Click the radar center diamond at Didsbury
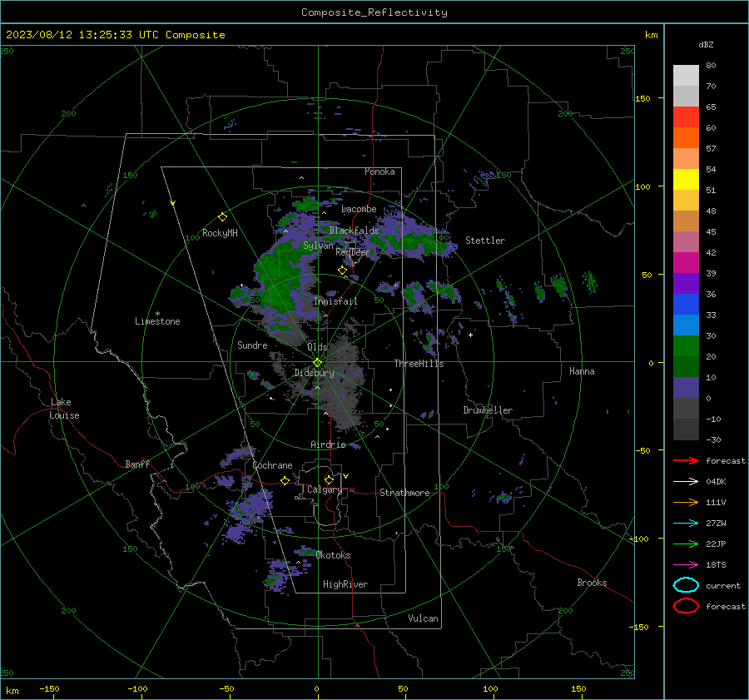749x700 pixels. pyautogui.click(x=318, y=363)
